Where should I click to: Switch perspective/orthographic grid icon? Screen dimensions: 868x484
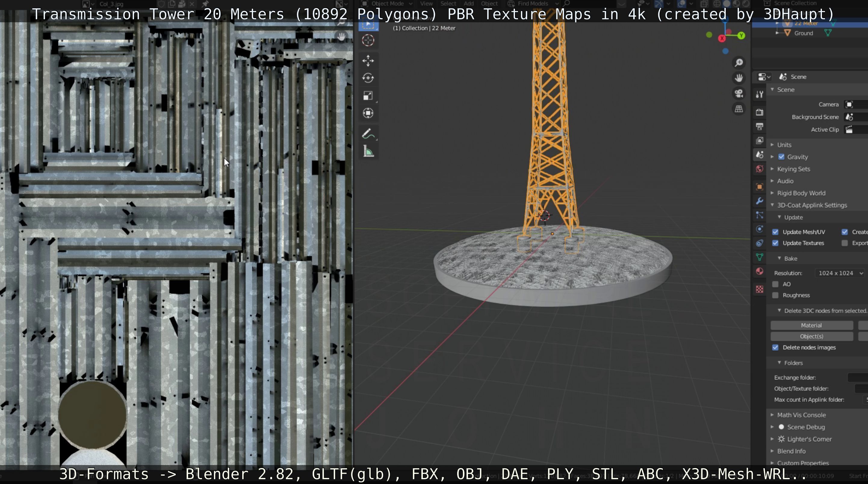pos(739,109)
